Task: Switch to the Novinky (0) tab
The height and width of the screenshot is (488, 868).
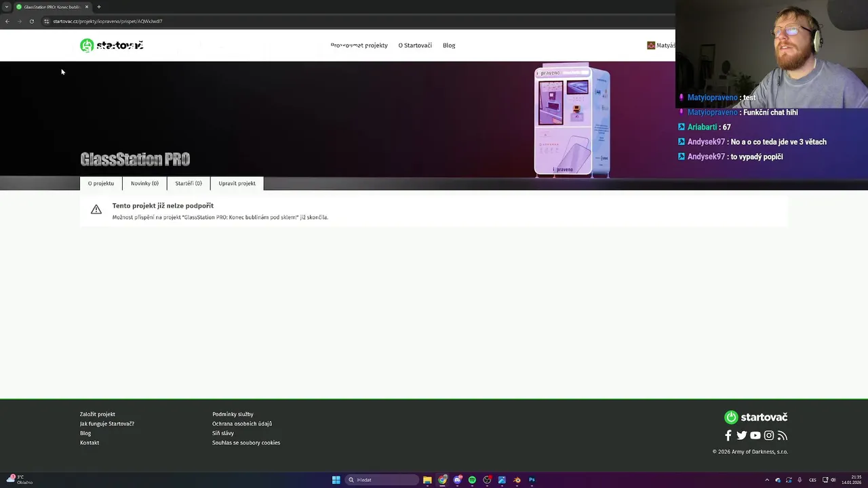Action: [x=144, y=183]
